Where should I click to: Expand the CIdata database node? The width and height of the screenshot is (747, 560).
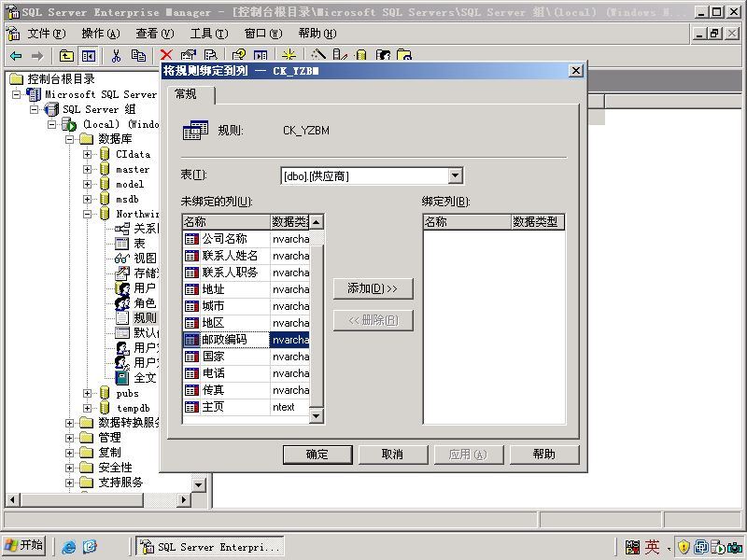[87, 154]
